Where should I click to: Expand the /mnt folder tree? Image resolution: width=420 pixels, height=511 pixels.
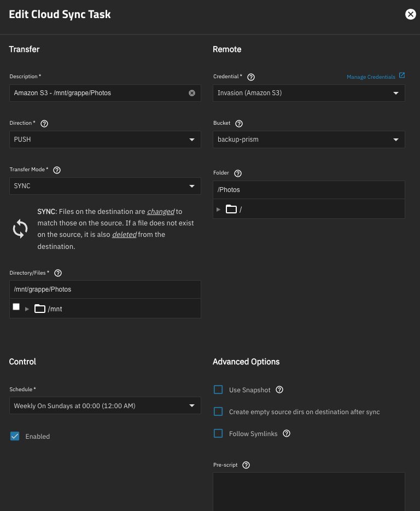[x=27, y=309]
